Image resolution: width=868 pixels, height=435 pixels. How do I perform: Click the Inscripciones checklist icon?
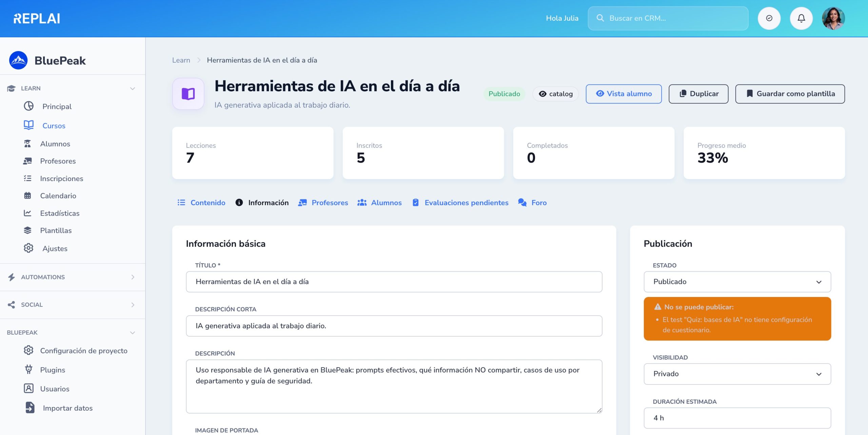pos(27,178)
